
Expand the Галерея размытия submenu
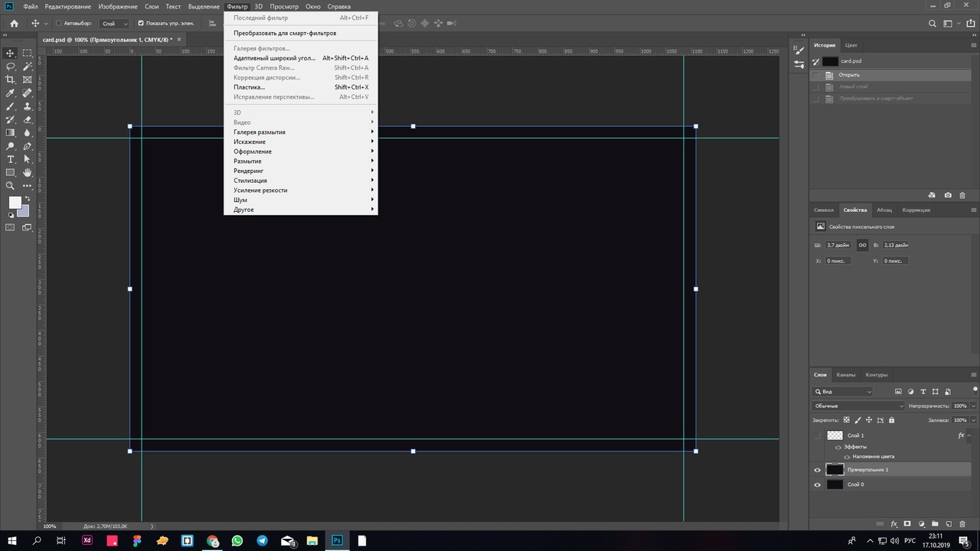click(301, 132)
